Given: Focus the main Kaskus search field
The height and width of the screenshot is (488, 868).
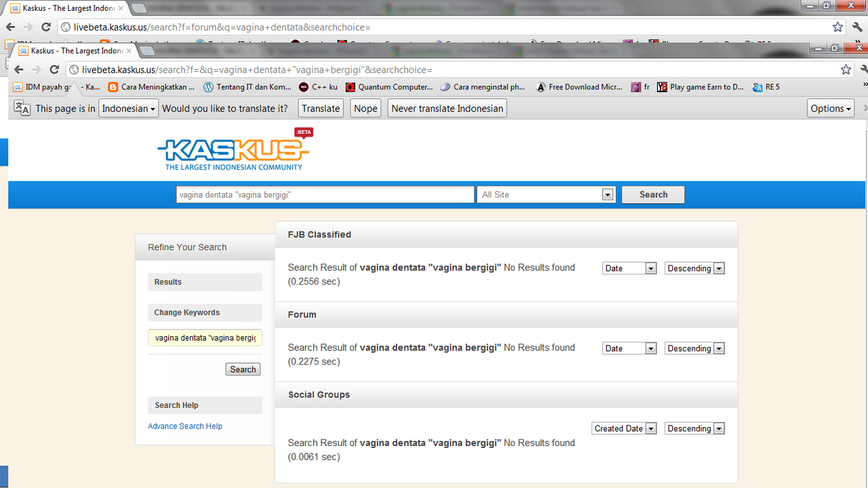Looking at the screenshot, I should click(x=325, y=195).
